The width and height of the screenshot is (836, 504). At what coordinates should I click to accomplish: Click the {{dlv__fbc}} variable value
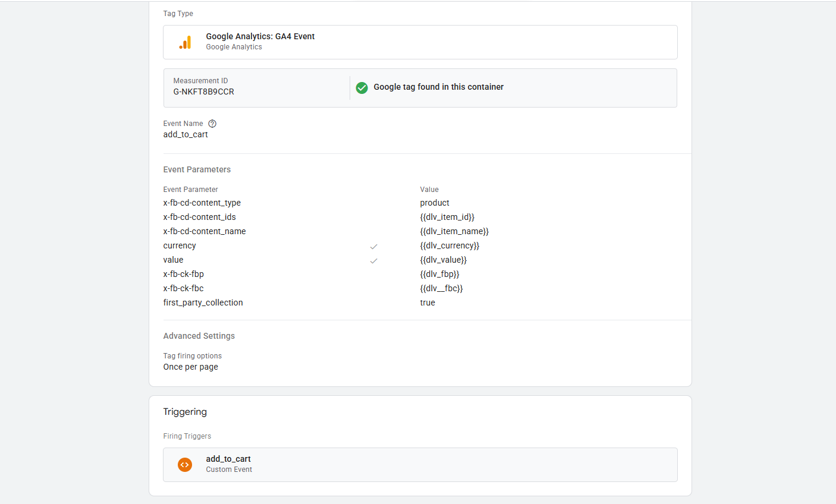click(x=441, y=288)
